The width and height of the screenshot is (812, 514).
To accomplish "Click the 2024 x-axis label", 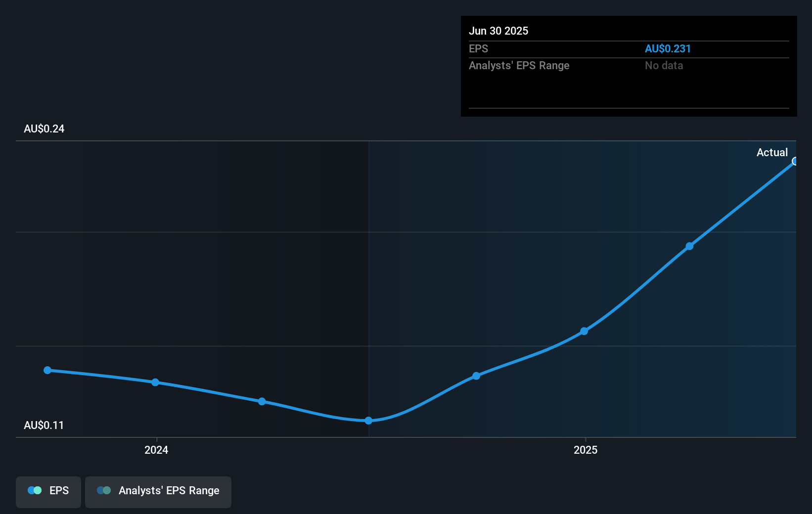I will point(156,450).
